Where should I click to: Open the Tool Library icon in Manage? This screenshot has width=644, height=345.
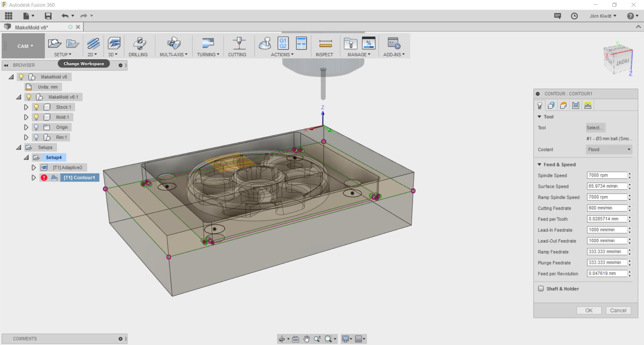pos(351,43)
